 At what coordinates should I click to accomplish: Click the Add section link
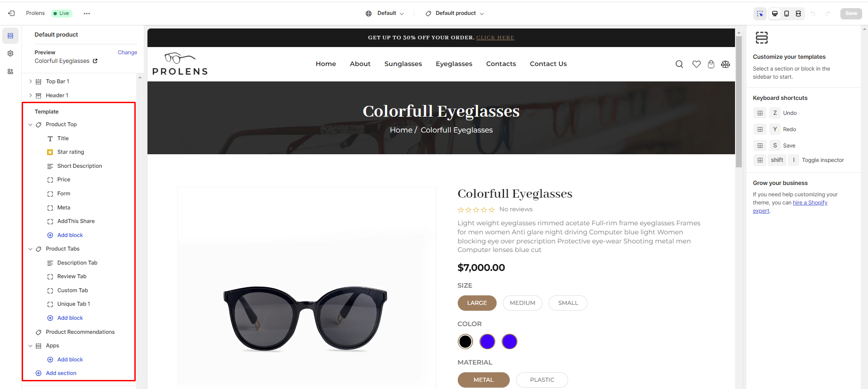(61, 373)
